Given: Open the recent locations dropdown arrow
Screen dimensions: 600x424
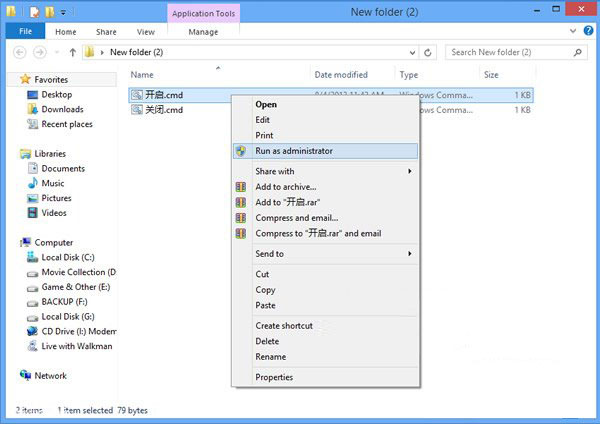Looking at the screenshot, I should 57,52.
